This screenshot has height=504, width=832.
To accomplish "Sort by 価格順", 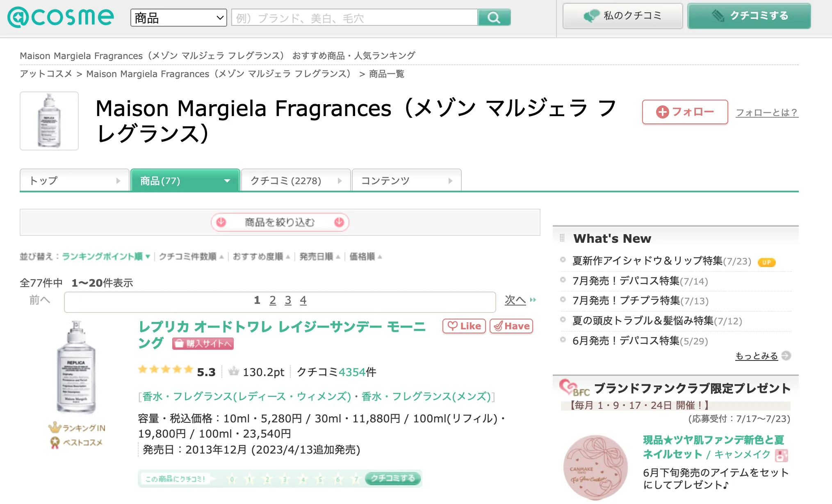I will (365, 256).
